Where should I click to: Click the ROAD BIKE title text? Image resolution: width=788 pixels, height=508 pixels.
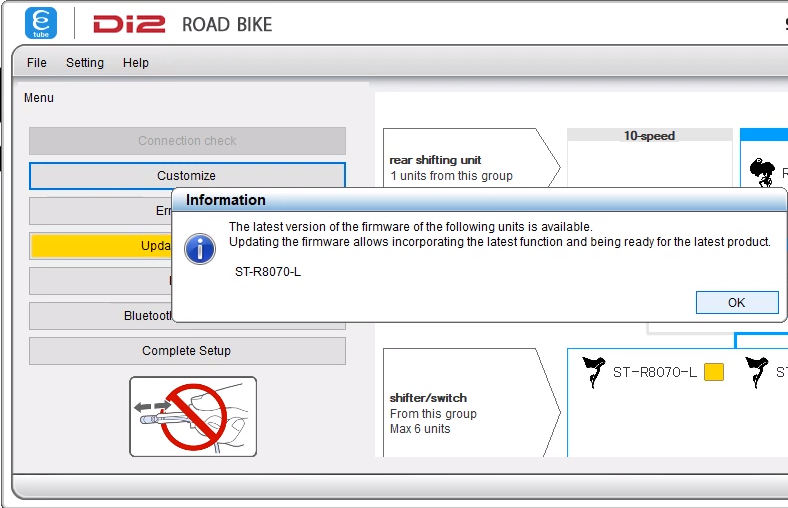coord(227,25)
